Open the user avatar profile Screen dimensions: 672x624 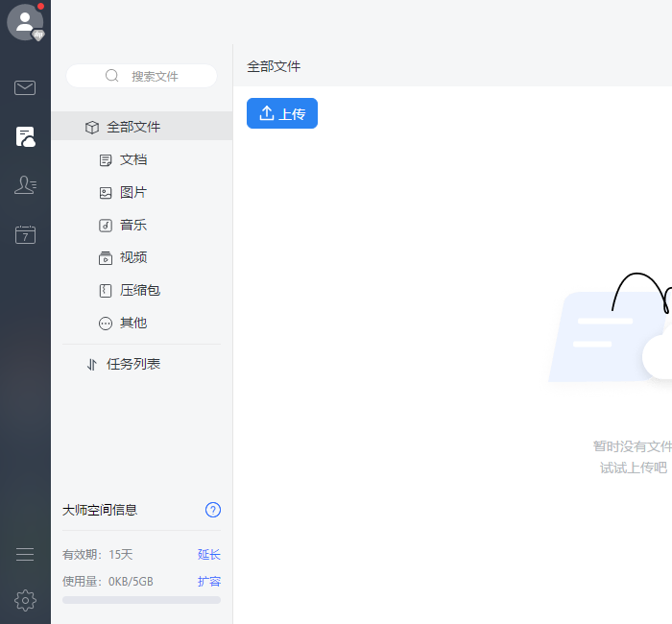(25, 22)
